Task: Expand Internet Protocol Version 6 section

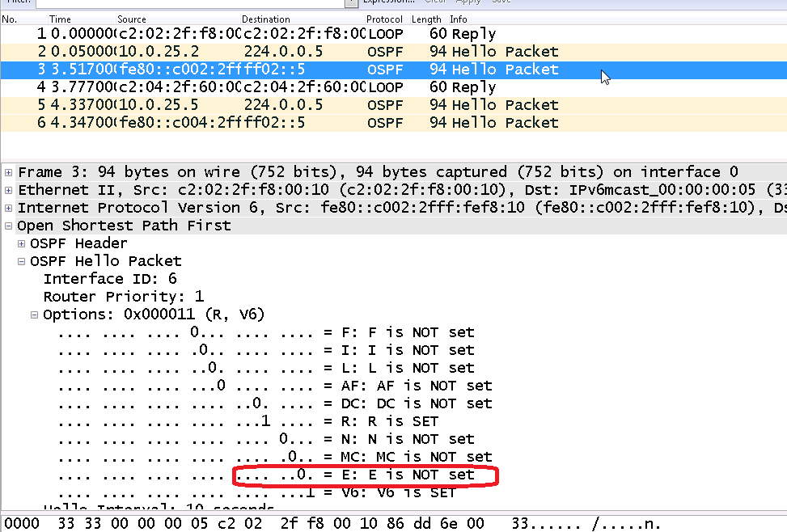Action: tap(9, 208)
